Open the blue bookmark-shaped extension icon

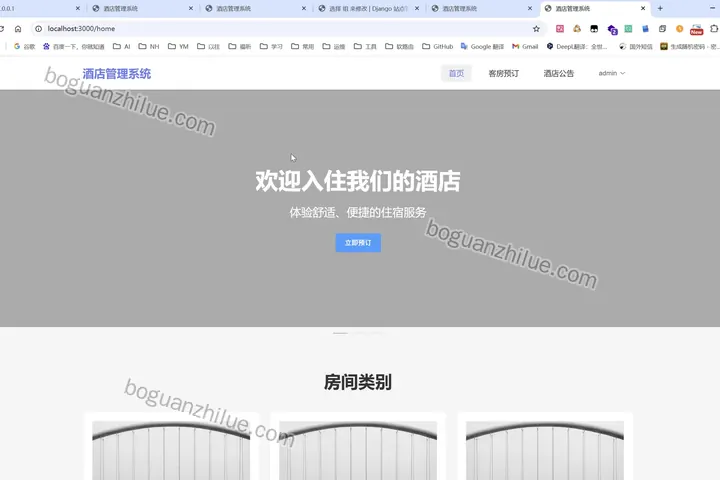[645, 29]
